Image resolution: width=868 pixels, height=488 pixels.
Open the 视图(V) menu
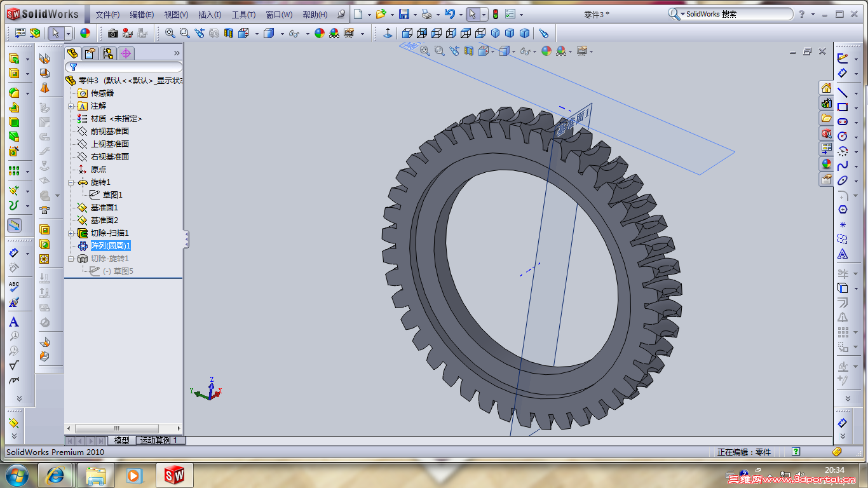click(176, 15)
